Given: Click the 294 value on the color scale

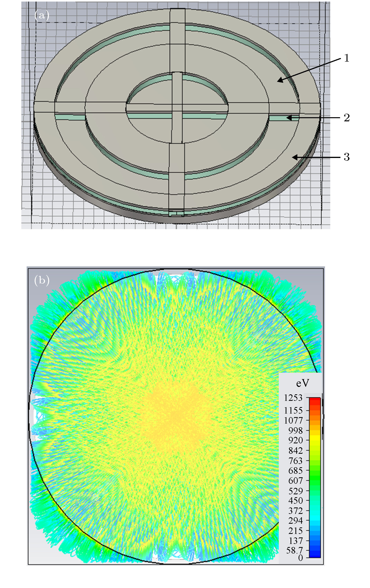Looking at the screenshot, I should pos(295,521).
